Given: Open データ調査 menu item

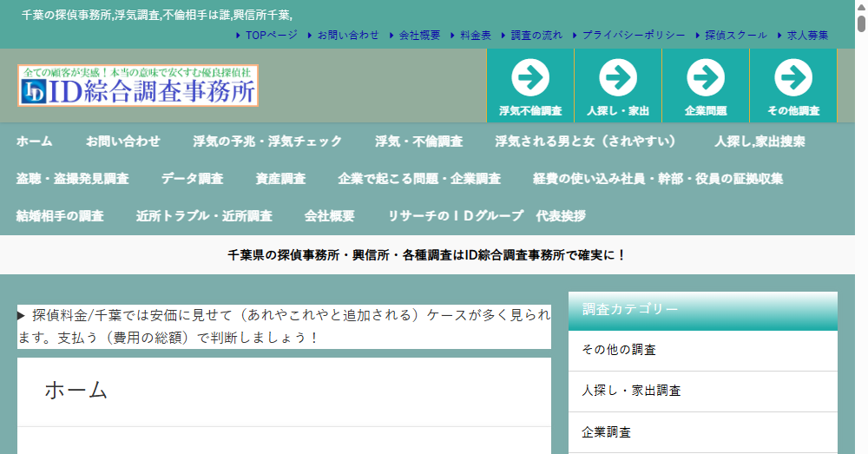Looking at the screenshot, I should tap(192, 179).
